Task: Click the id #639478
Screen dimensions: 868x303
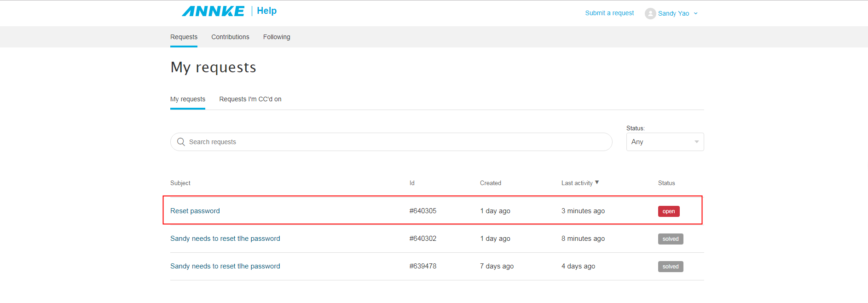Action: tap(423, 266)
